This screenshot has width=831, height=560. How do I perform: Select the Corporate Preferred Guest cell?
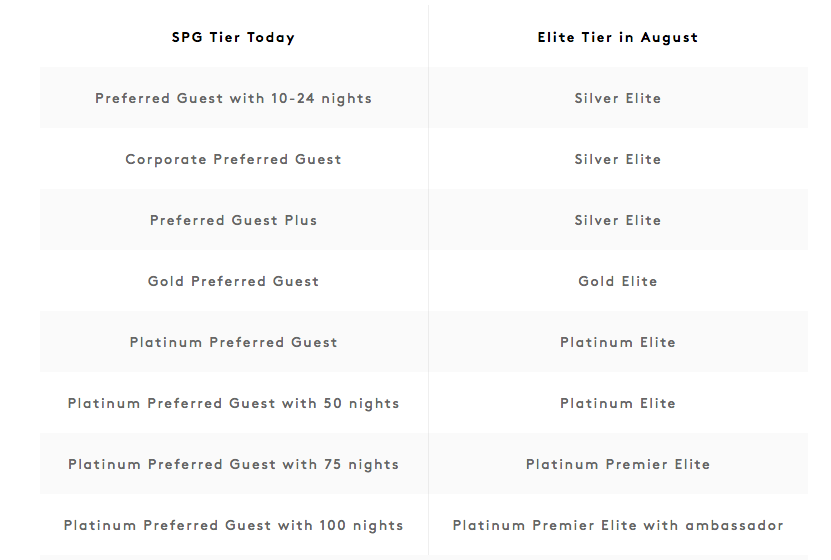coord(234,159)
